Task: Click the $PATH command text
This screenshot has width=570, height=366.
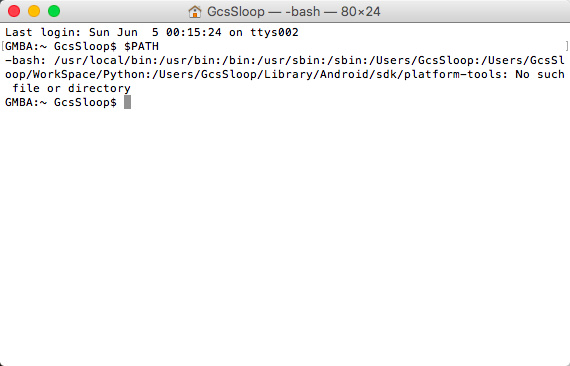Action: coord(141,47)
